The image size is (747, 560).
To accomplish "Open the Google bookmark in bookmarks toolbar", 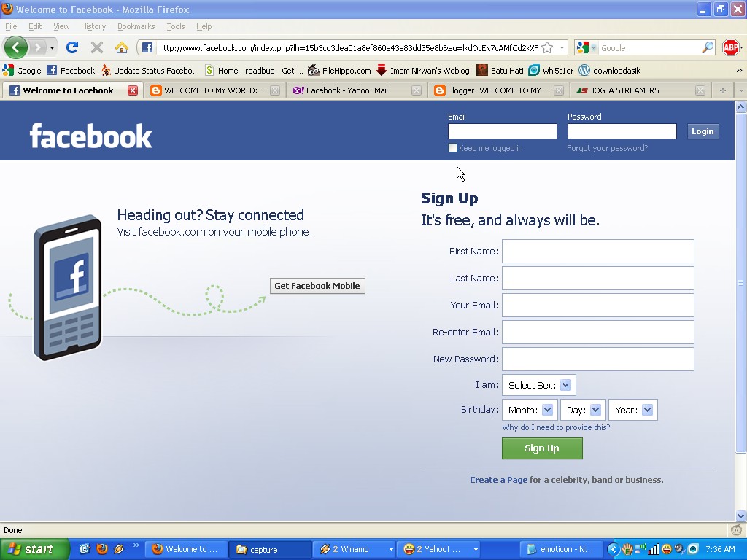I will click(22, 71).
